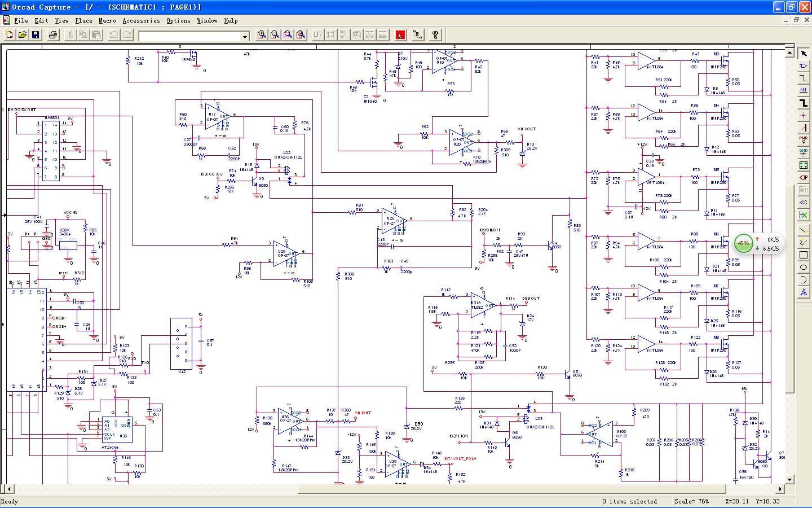Click the Create Netlist toolbar icon
Image resolution: width=812 pixels, height=508 pixels.
coord(357,35)
